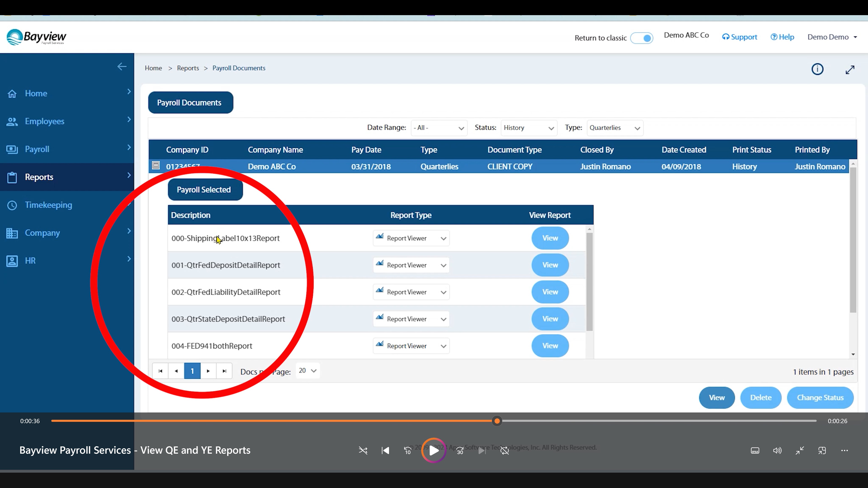Open Report Viewer dropdown for 004-FED941bothReport
Viewport: 868px width, 488px height.
click(x=411, y=346)
